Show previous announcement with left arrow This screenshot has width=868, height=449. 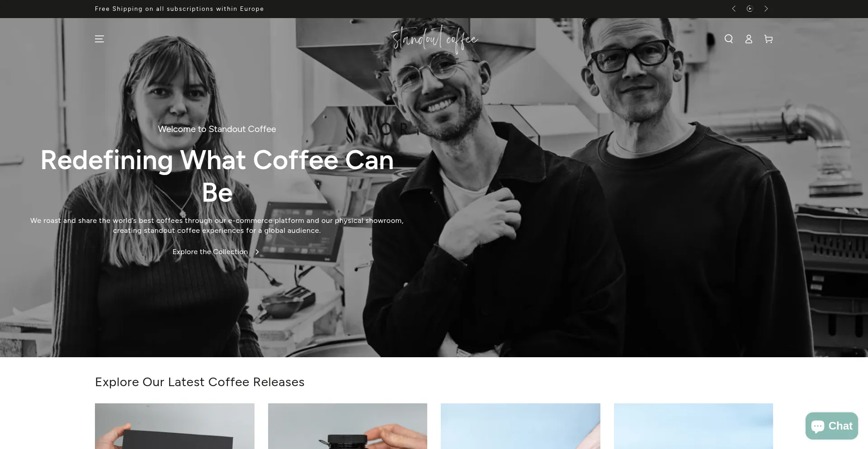coord(734,9)
